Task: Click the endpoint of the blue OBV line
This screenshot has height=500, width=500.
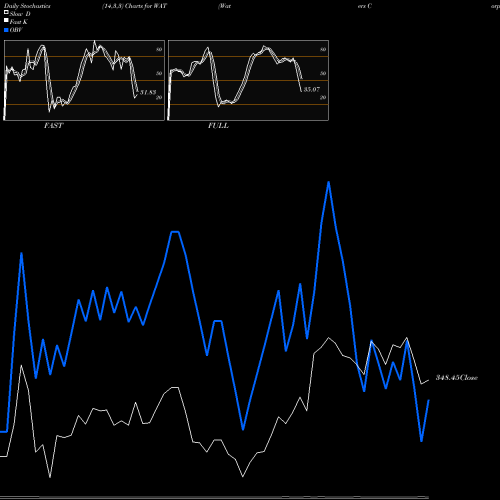Action: 429,400
